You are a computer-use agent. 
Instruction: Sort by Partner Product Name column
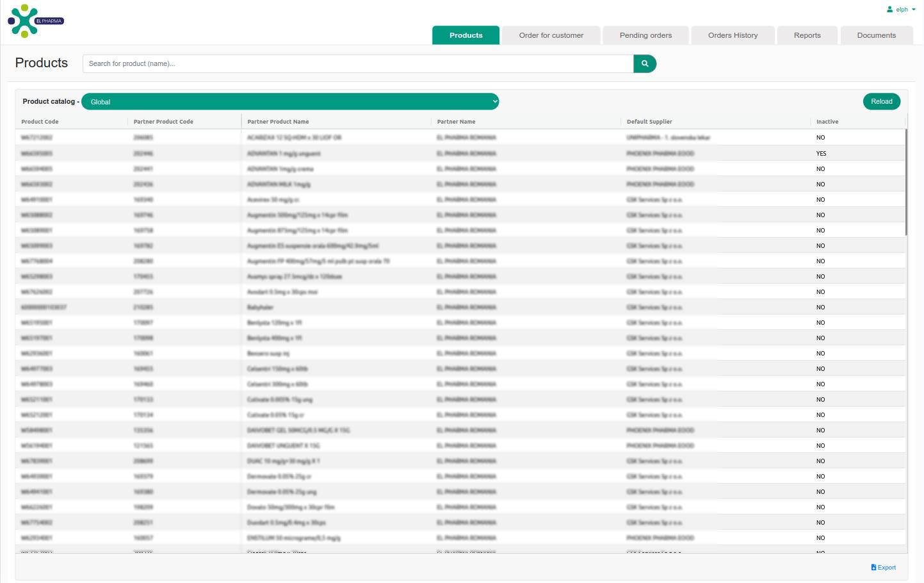[278, 122]
